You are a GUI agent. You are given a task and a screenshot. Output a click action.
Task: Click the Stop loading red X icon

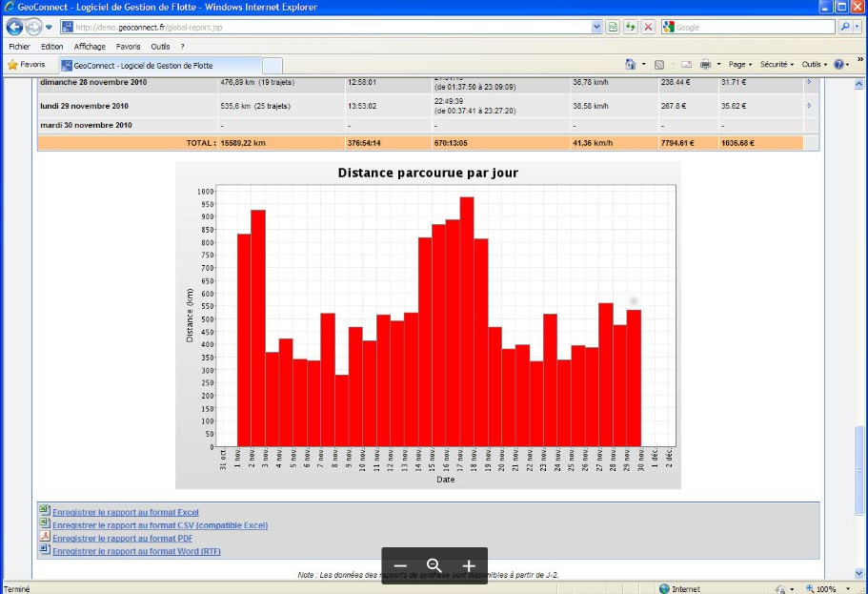(x=648, y=27)
